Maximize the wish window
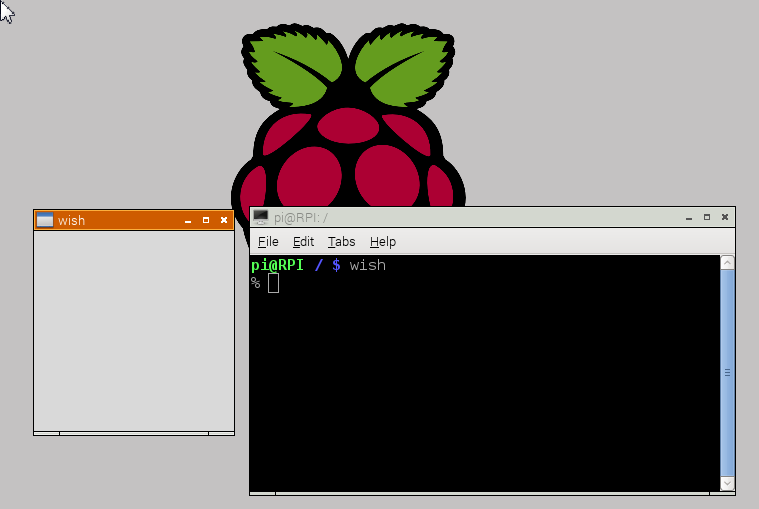This screenshot has width=759, height=509. click(x=206, y=220)
